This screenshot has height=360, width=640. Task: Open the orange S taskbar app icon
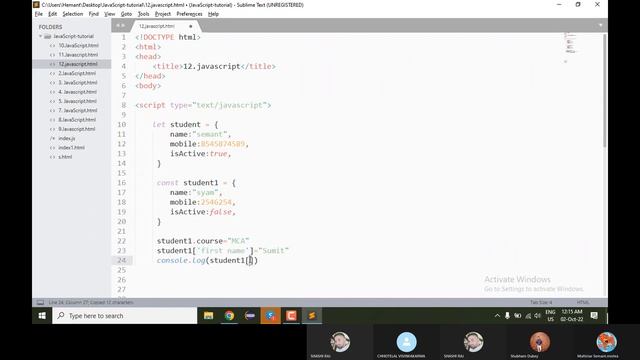pos(271,316)
